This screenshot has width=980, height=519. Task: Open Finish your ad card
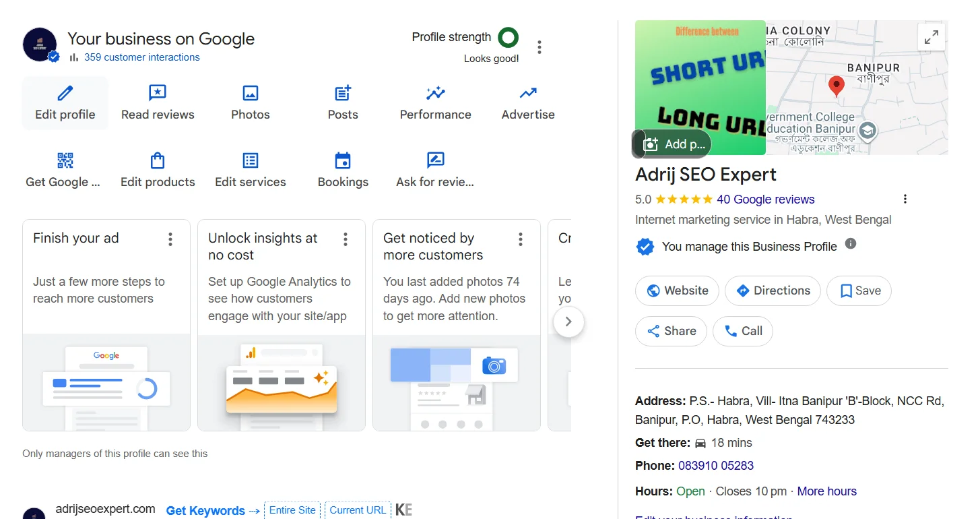click(106, 325)
